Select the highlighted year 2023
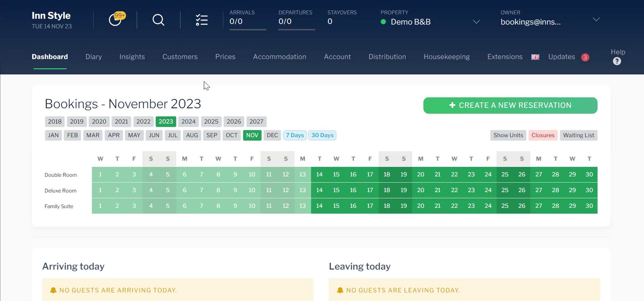Viewport: 644px width, 301px height. tap(166, 122)
